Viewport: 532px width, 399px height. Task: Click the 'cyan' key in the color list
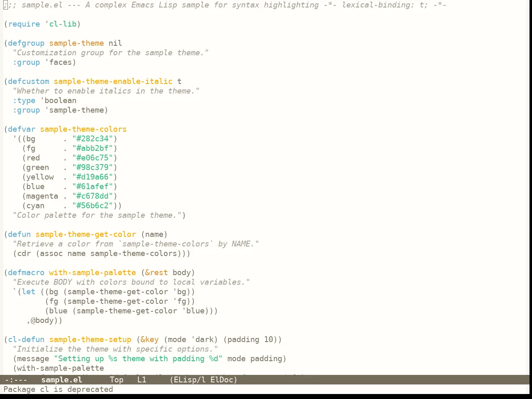(x=35, y=206)
